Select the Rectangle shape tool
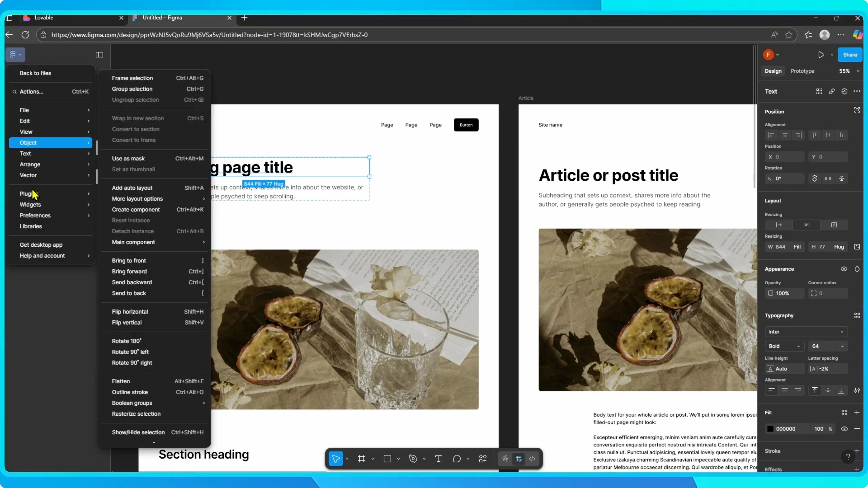Screen dimensions: 868x488 (388, 458)
